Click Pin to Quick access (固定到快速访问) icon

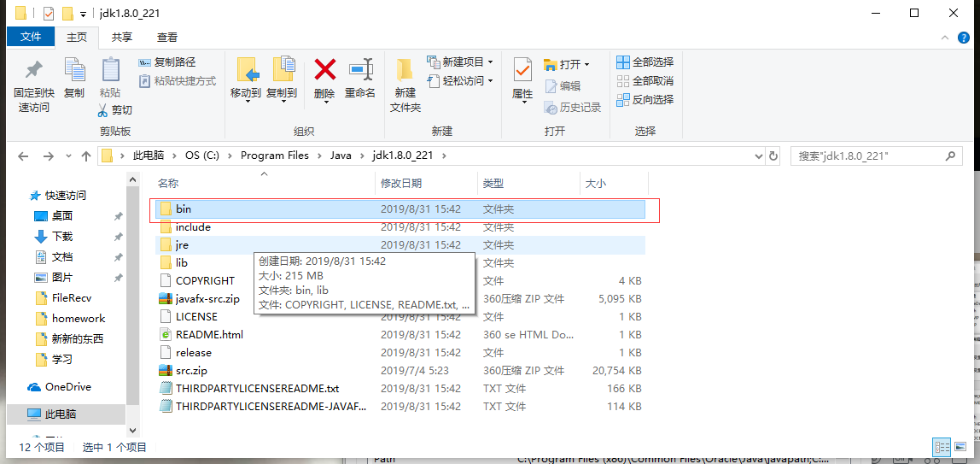(x=33, y=71)
